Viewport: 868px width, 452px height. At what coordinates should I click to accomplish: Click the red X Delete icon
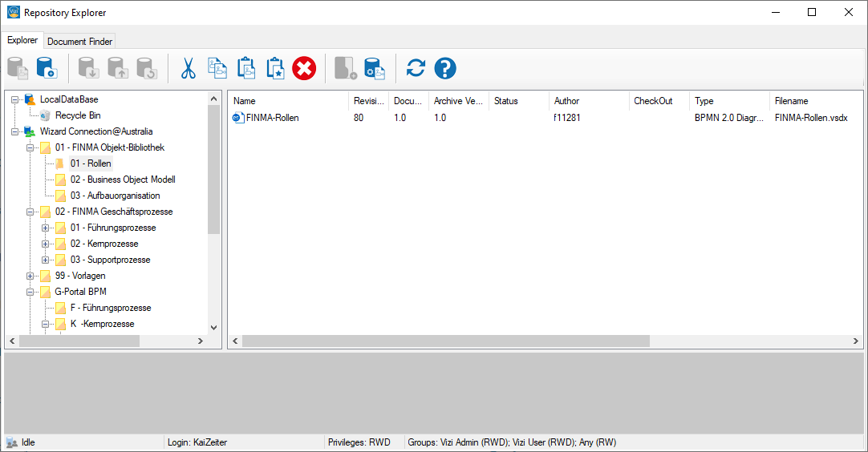304,69
